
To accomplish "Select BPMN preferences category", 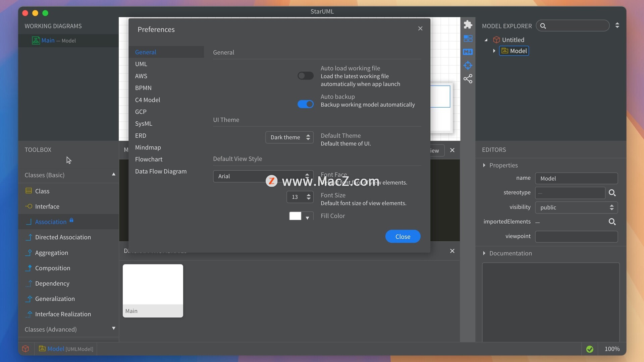I will pos(166,88).
